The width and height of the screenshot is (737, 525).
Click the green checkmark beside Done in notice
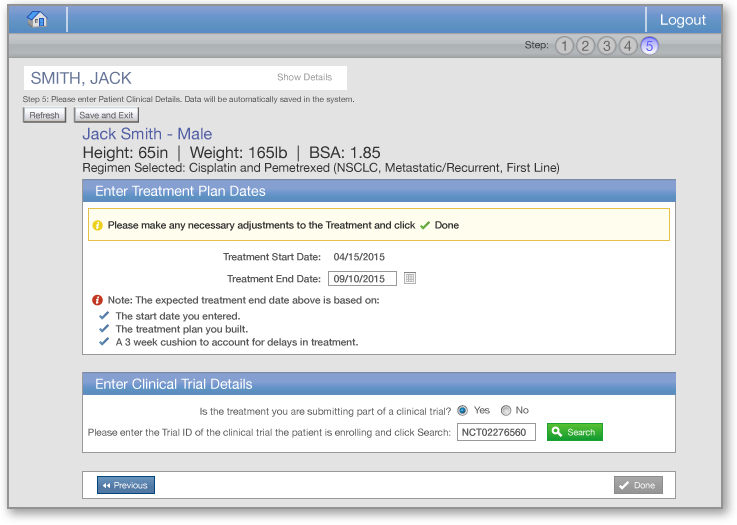(425, 226)
